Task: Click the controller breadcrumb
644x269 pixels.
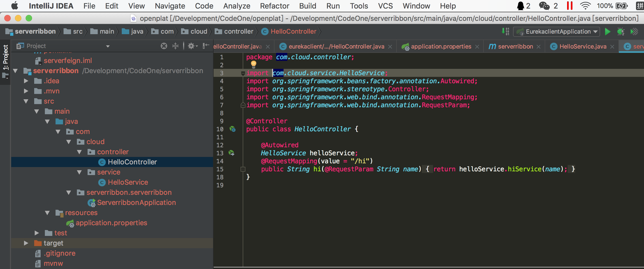Action: coord(234,31)
